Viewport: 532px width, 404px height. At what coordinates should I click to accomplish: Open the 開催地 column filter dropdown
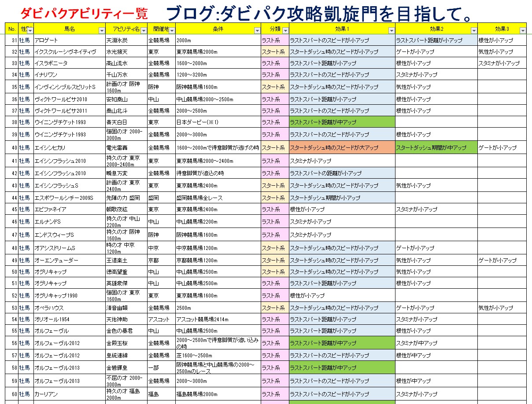coord(172,30)
